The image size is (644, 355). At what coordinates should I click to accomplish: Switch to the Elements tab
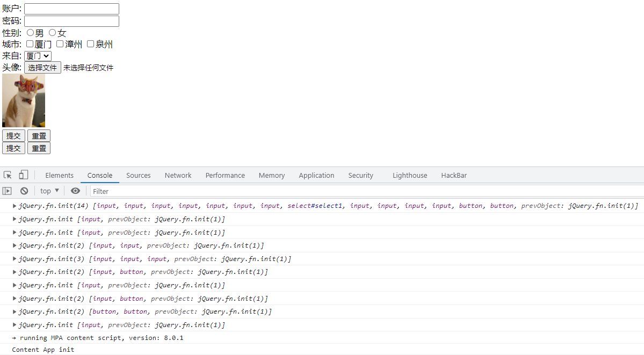[59, 175]
